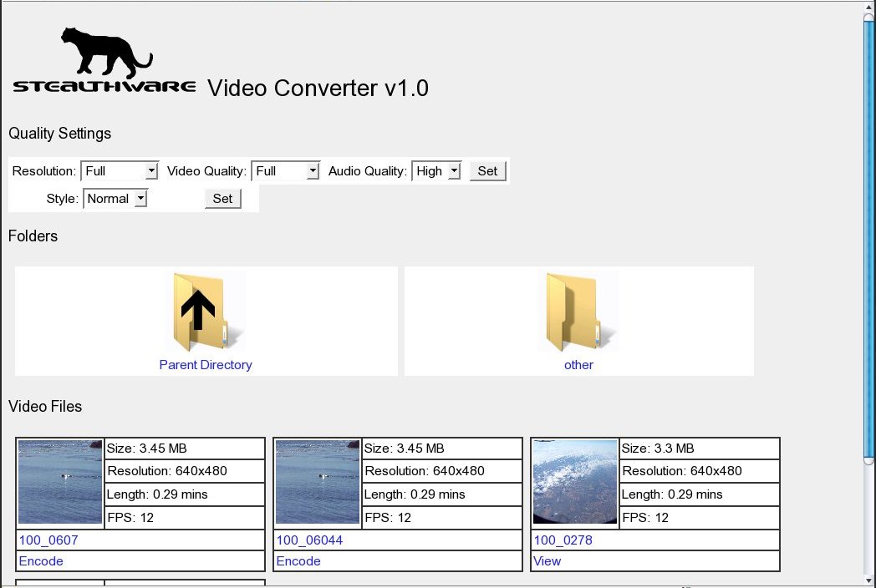Viewport: 876px width, 588px height.
Task: Open the Video Quality dropdown
Action: (286, 170)
